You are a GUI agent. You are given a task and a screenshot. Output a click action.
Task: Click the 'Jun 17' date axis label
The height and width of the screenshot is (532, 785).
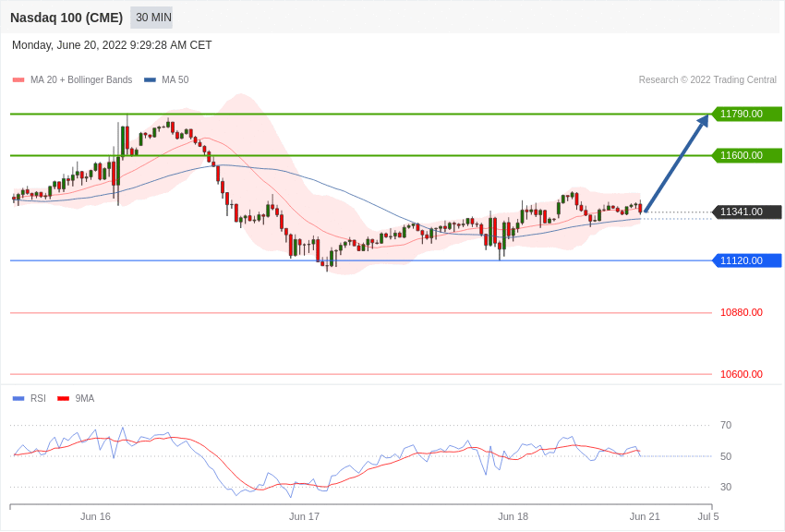(304, 516)
